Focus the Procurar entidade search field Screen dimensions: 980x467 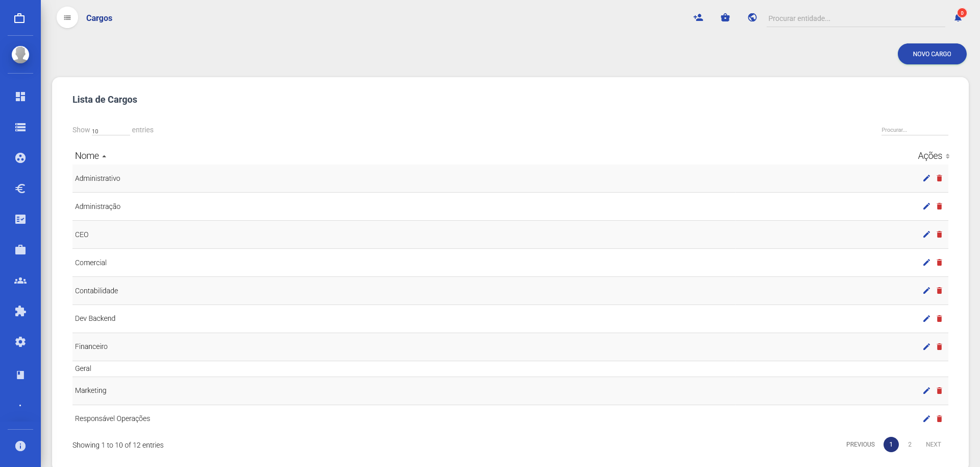(x=855, y=18)
